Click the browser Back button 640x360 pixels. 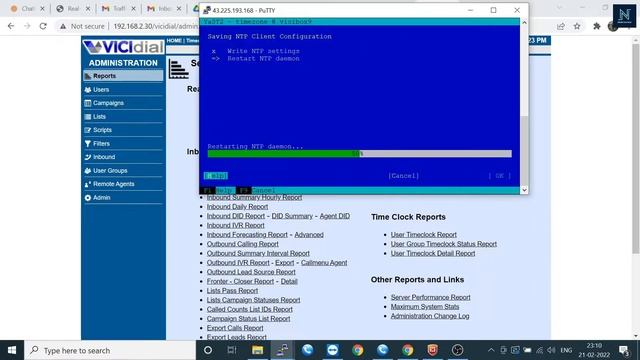(x=11, y=26)
